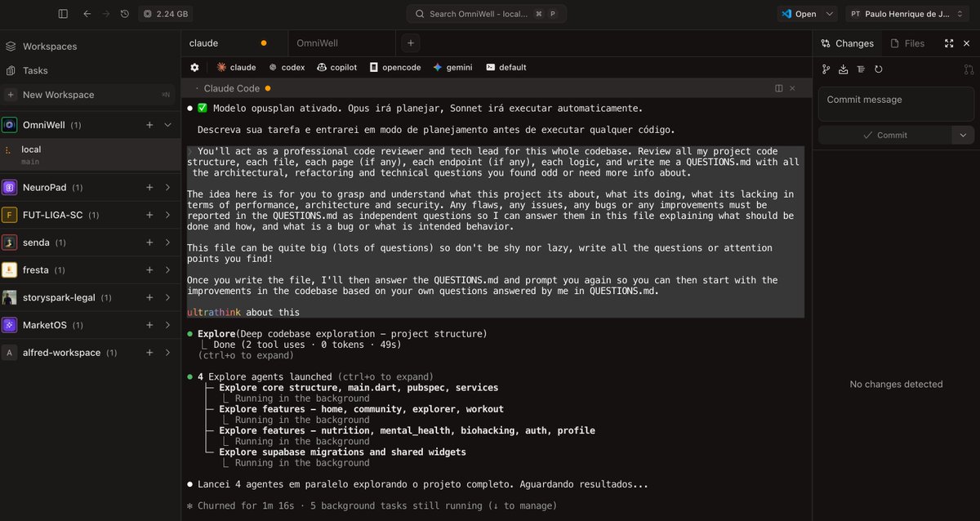The image size is (980, 521).
Task: Toggle the list view icon
Action: 861,69
